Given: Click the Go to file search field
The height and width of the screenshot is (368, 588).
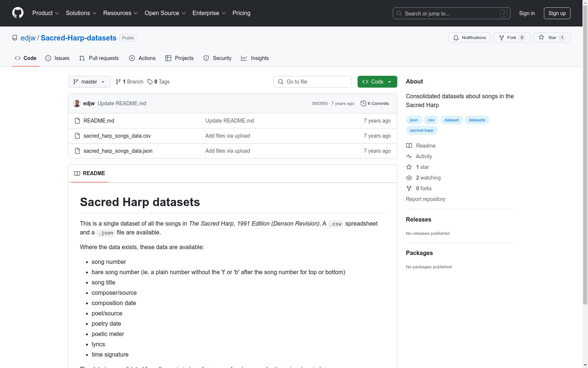Looking at the screenshot, I should click(x=312, y=82).
